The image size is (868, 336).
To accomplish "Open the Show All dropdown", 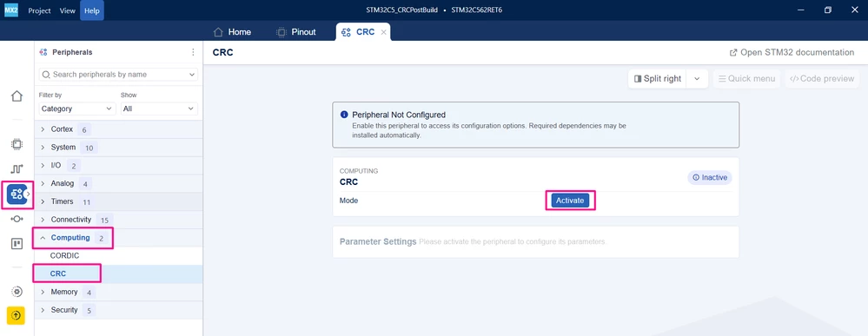I will click(159, 109).
